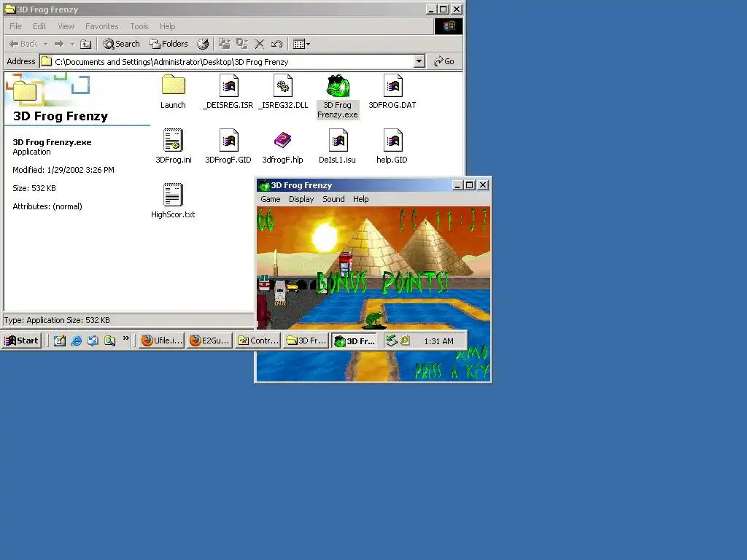Click the 'Size: 532 KB' detail text

coord(34,188)
